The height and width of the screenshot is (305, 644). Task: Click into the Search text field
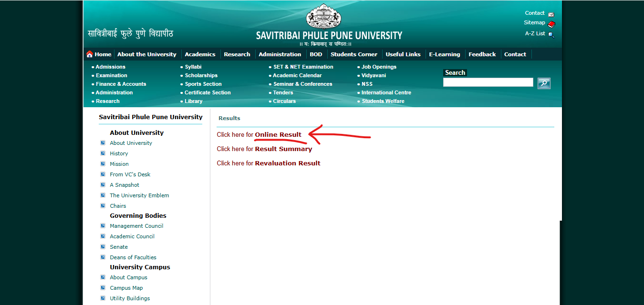click(x=488, y=82)
